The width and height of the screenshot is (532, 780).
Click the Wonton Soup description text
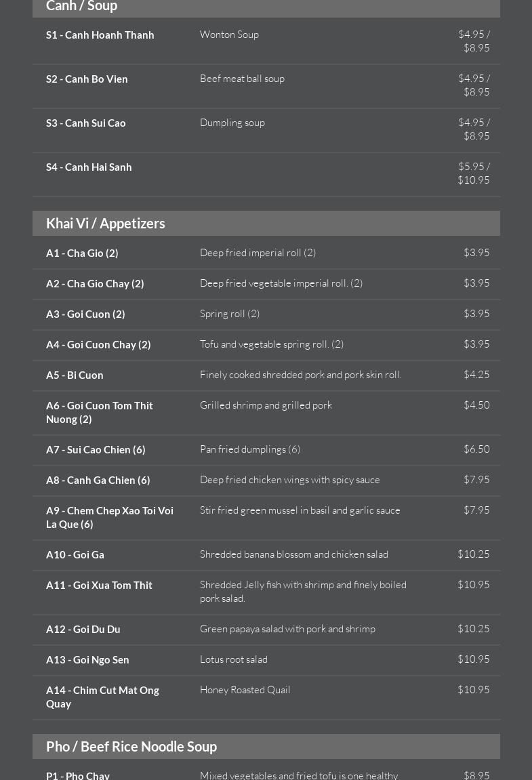[229, 35]
